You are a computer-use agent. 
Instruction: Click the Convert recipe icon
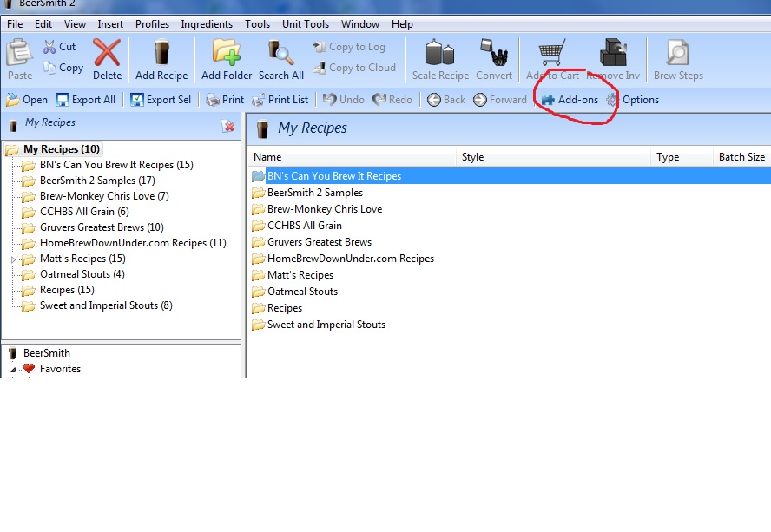494,53
